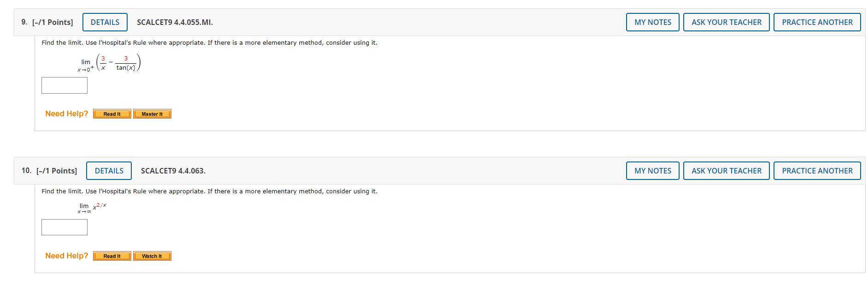Click MY NOTES for question 10
The height and width of the screenshot is (281, 868).
click(x=652, y=171)
